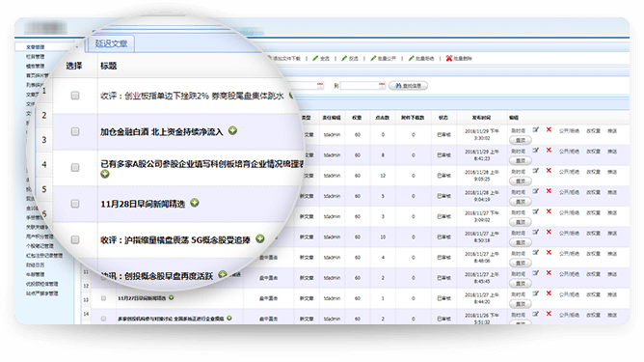Open 站点严禁字管理 in the left sidebar
Viewport: 644px width, 362px height.
click(42, 293)
